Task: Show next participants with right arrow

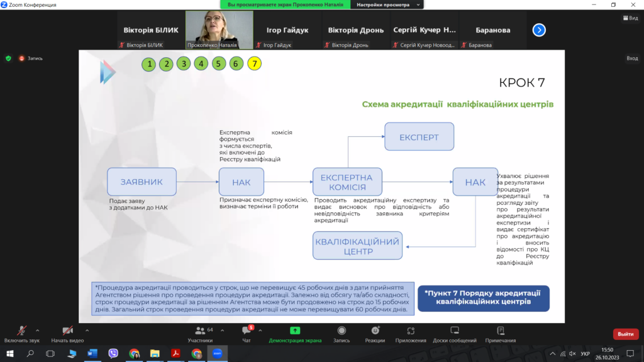Action: pos(539,30)
